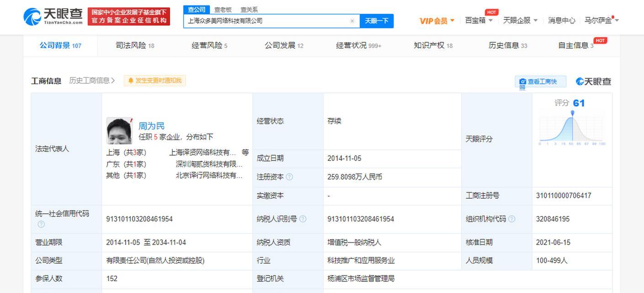Click the help icon beside 纳税人识别号

click(303, 219)
